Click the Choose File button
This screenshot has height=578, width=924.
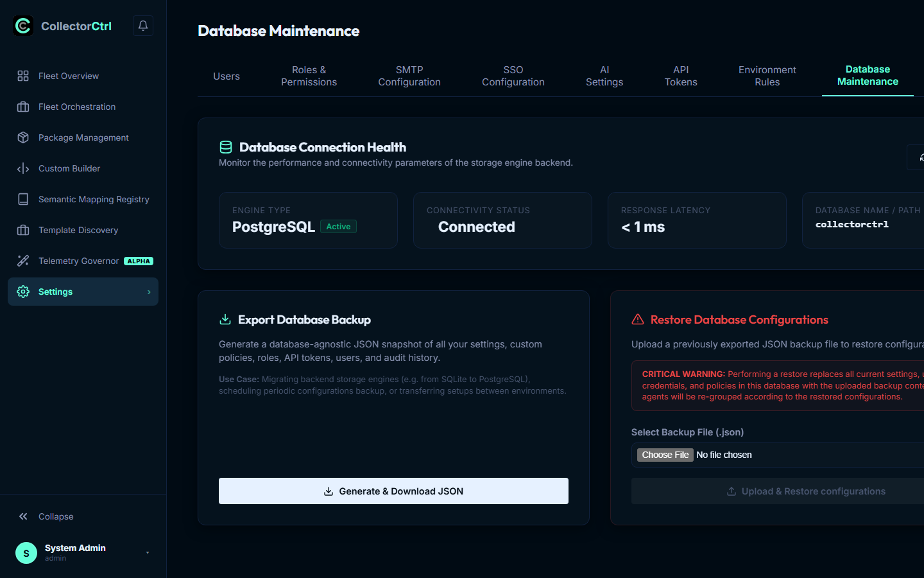(665, 455)
